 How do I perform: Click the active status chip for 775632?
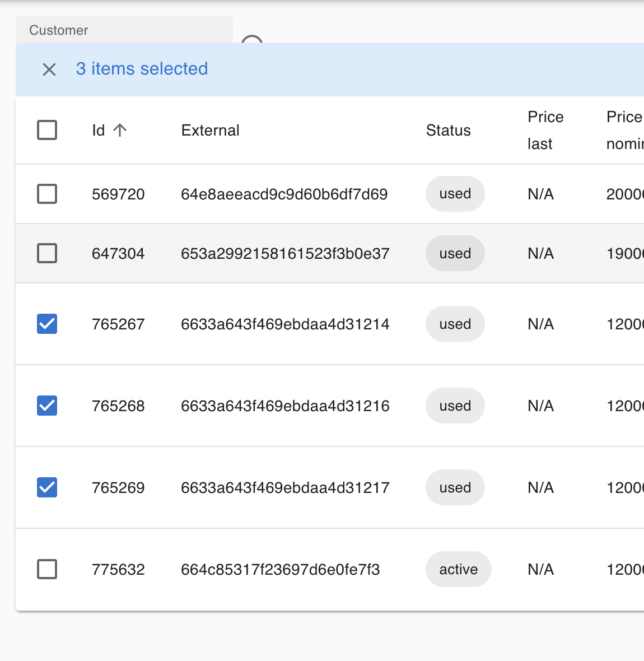(x=458, y=569)
